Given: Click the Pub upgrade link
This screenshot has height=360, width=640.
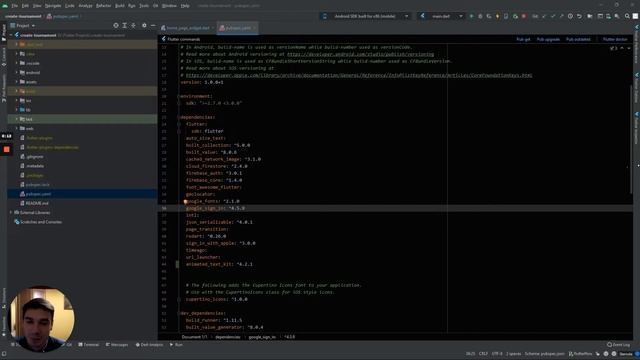Looking at the screenshot, I should [x=548, y=39].
